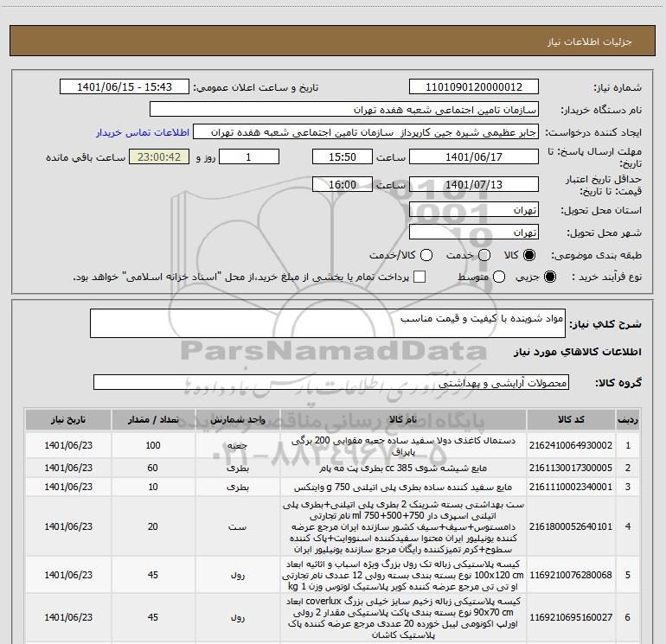This screenshot has height=644, width=666.
Task: Click the need number field 1101090120000012
Action: pos(474,86)
